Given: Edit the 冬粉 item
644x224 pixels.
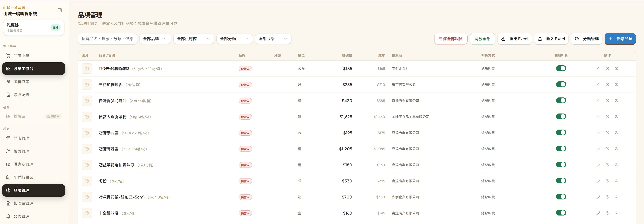Looking at the screenshot, I should pyautogui.click(x=598, y=181).
